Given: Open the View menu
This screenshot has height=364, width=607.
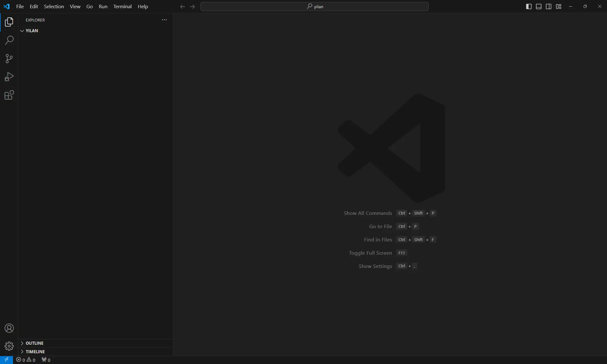Looking at the screenshot, I should pos(75,7).
